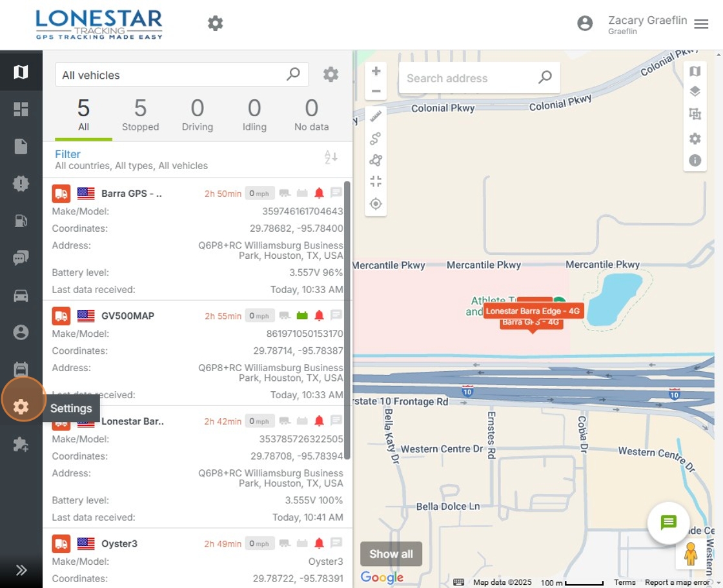This screenshot has width=723, height=588.
Task: Open the Map view in the sidebar
Action: (x=21, y=72)
